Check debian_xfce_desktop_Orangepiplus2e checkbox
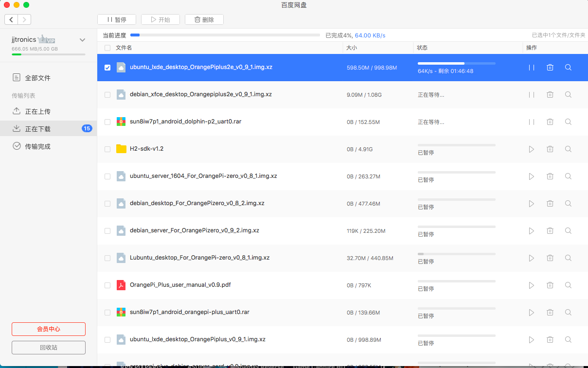588x368 pixels. (107, 95)
